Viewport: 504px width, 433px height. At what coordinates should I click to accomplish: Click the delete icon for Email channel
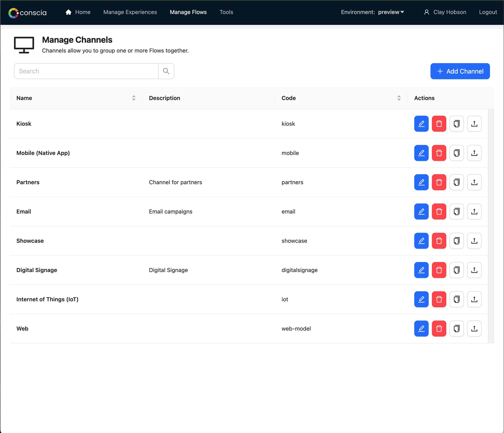[439, 211]
